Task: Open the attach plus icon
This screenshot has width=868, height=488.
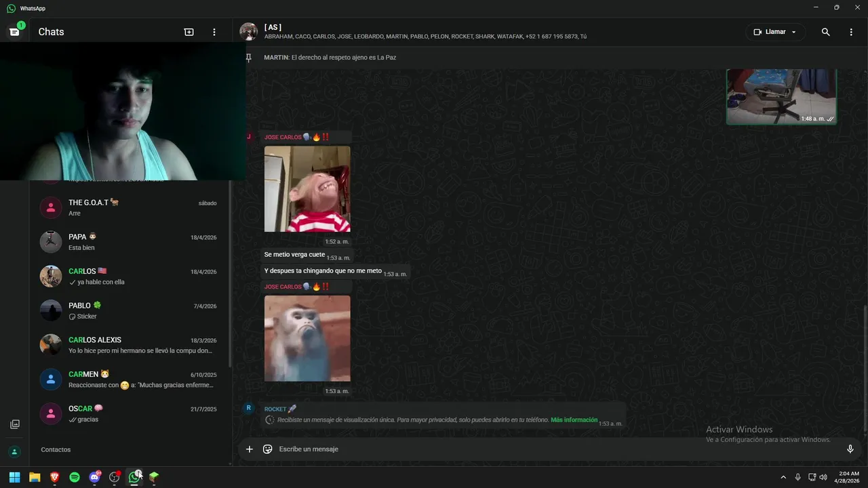Action: 249,449
